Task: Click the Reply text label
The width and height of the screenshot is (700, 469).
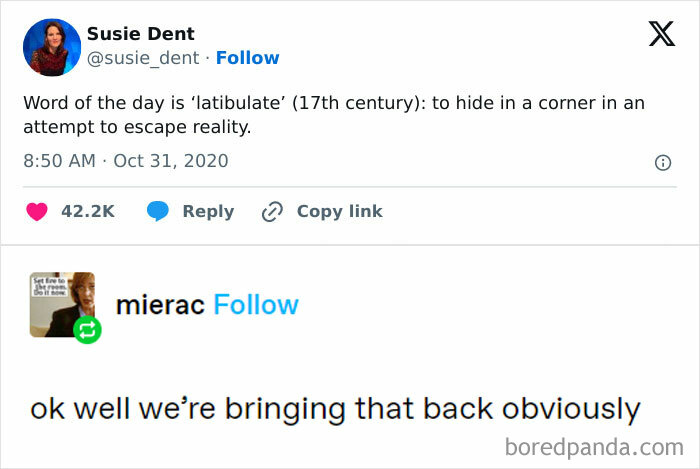Action: (208, 211)
